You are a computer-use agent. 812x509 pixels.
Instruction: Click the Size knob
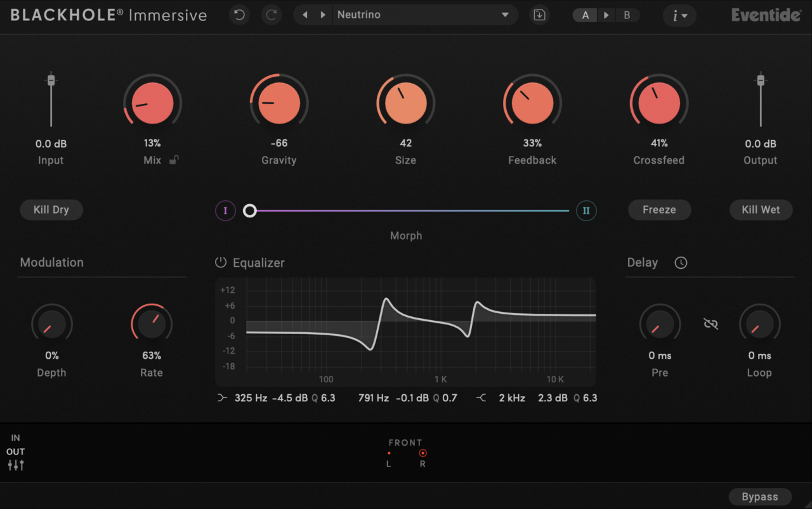click(x=405, y=103)
